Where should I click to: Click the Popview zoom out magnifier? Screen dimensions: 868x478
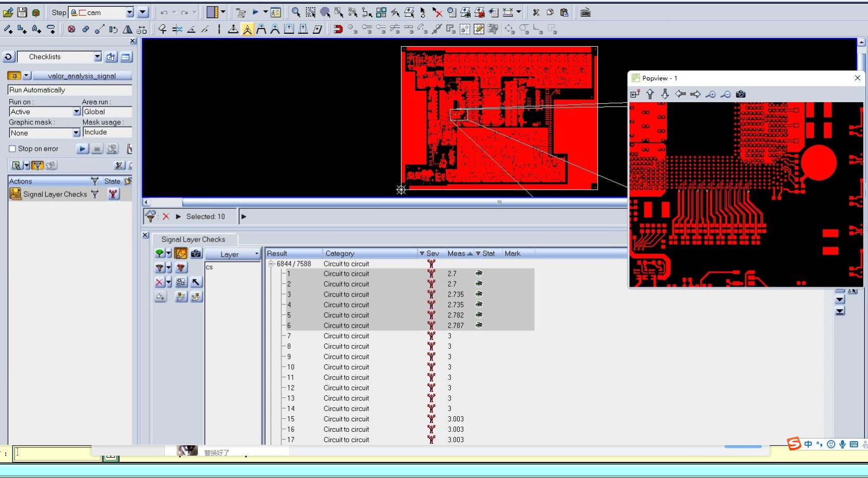(726, 94)
